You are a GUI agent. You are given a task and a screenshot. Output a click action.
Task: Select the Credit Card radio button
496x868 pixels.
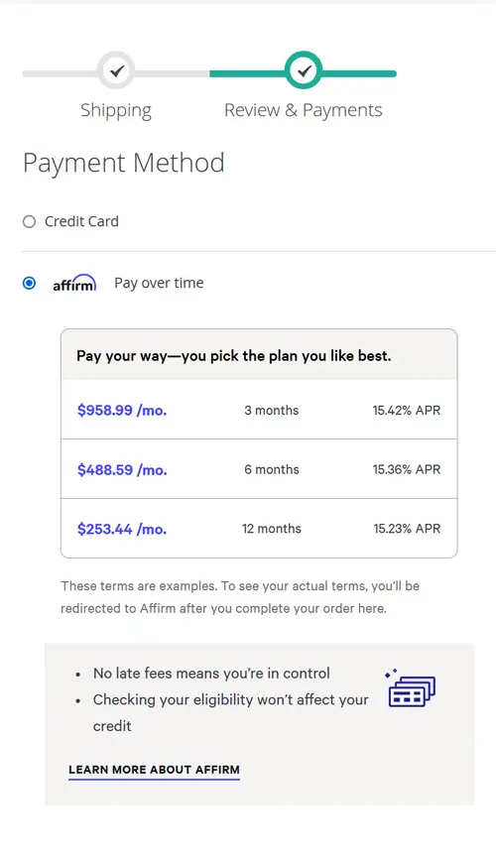click(29, 222)
